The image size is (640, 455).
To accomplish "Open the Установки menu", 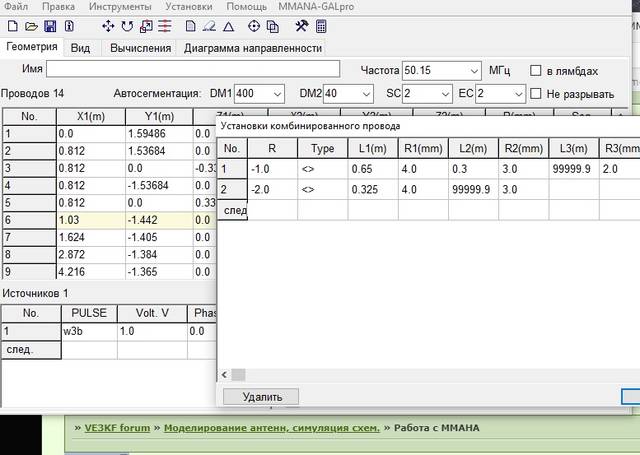I will pyautogui.click(x=189, y=7).
